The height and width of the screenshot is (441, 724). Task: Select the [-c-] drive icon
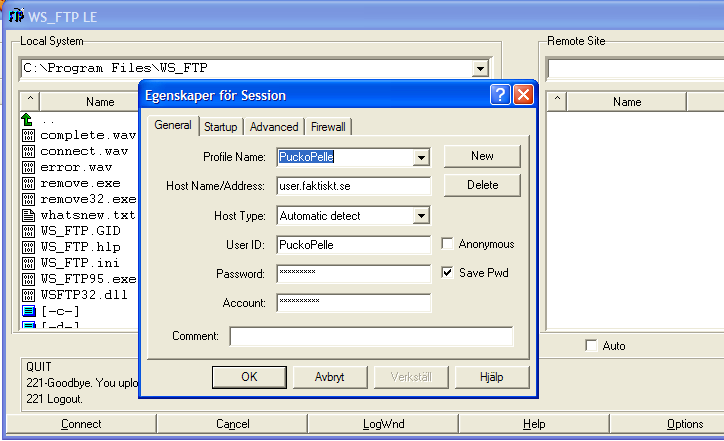pyautogui.click(x=29, y=311)
